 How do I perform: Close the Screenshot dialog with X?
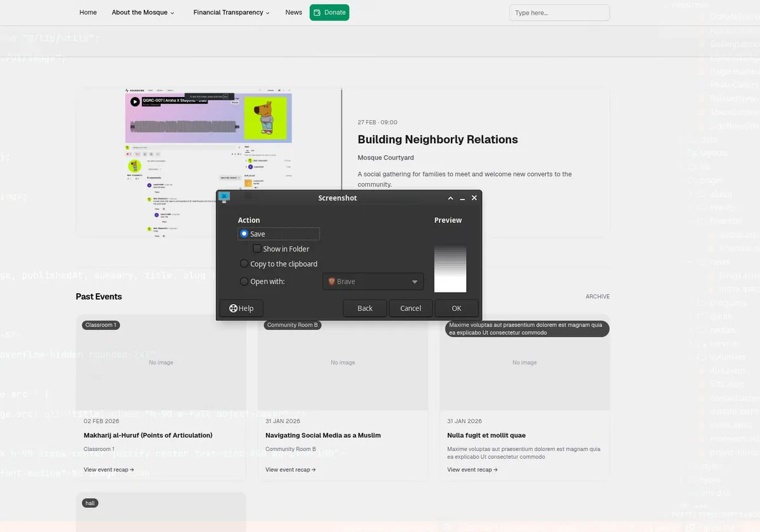474,198
